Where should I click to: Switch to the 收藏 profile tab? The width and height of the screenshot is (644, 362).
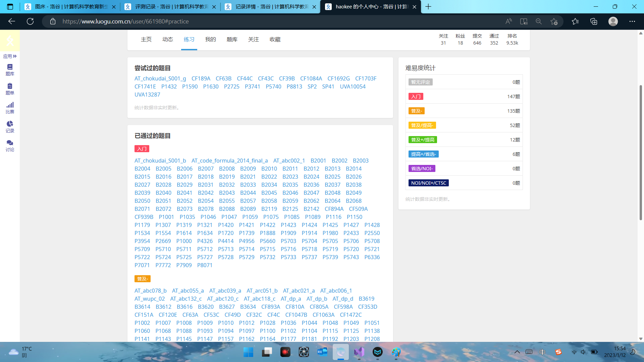pos(275,40)
